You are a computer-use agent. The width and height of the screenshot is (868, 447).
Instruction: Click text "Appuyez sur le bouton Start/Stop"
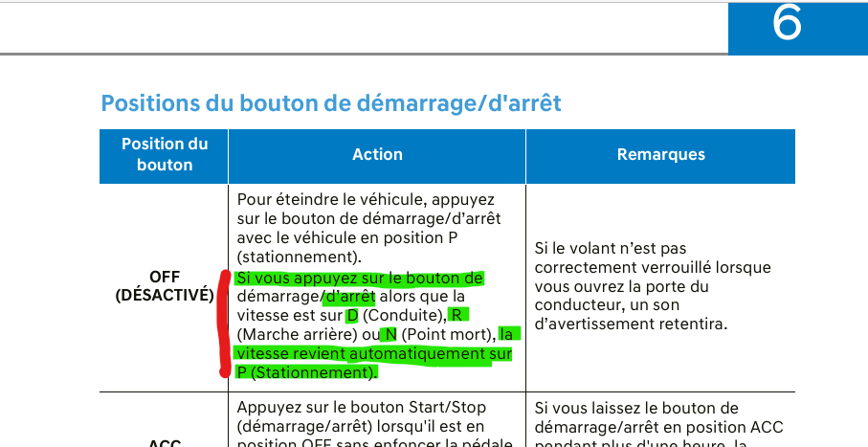point(364,408)
